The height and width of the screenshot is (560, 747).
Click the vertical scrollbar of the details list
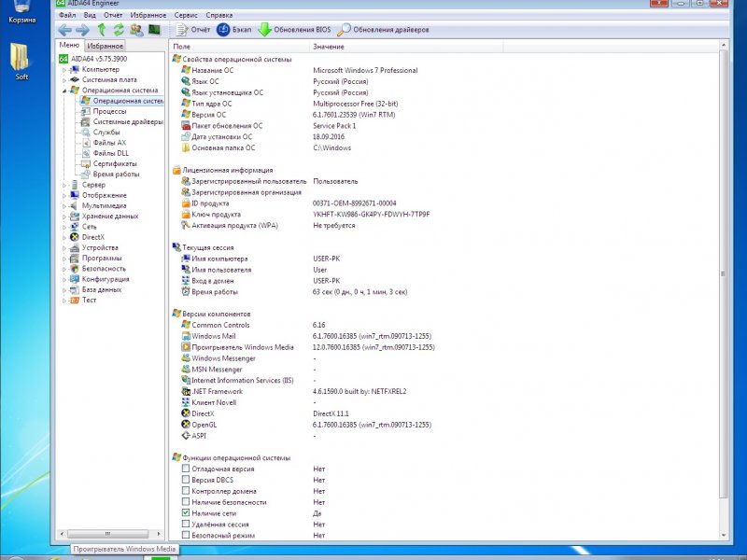723,273
